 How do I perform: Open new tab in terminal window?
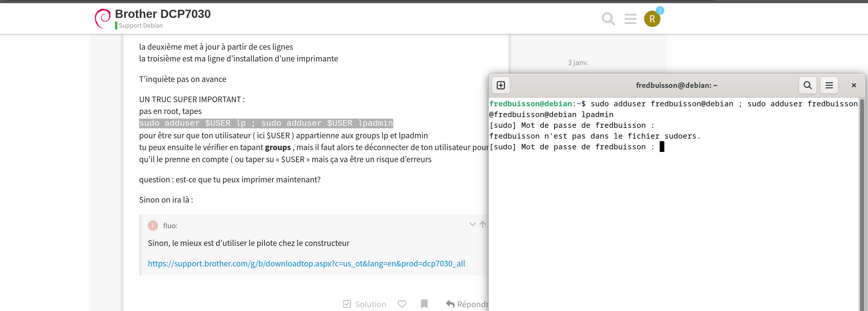point(501,85)
